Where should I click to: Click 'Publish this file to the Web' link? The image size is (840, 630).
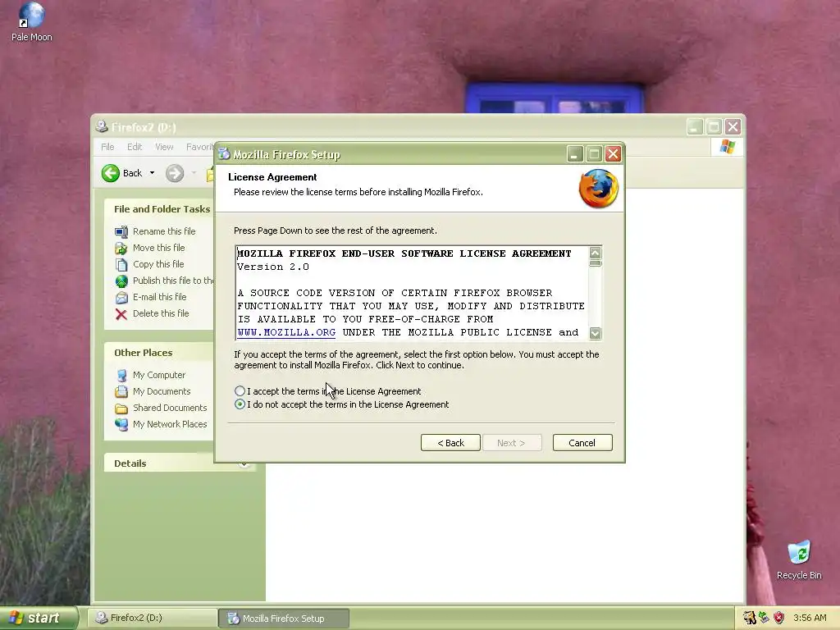pyautogui.click(x=173, y=281)
